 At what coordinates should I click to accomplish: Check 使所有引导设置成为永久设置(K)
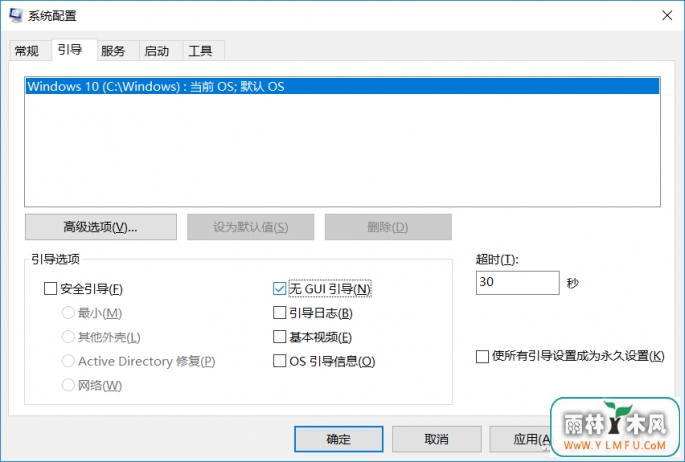(482, 356)
